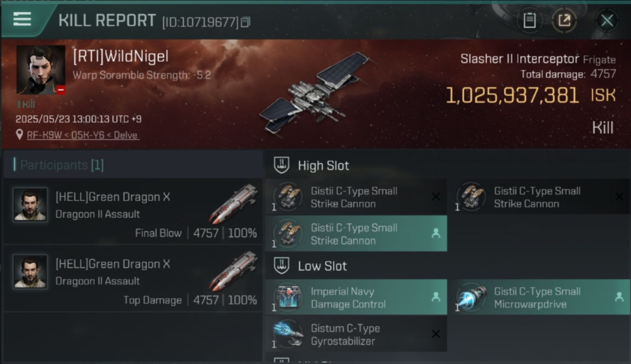Viewport: 631px width, 364px height.
Task: Select the Imperial Navy Damage Control module
Action: pos(356,298)
